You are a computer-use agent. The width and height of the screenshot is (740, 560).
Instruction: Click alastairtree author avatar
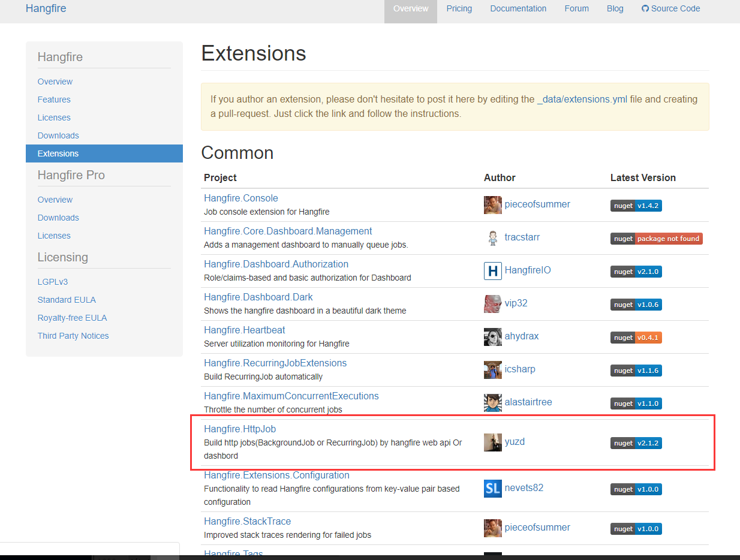492,402
